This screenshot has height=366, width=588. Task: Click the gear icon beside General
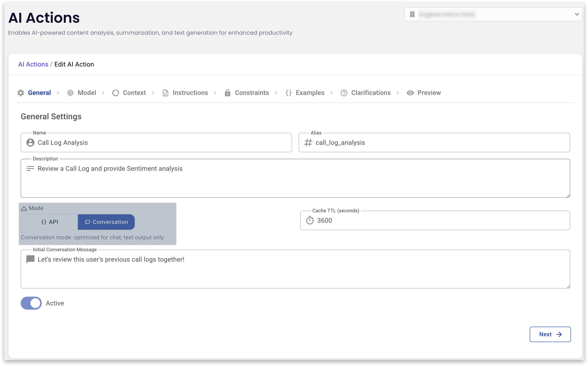[21, 93]
